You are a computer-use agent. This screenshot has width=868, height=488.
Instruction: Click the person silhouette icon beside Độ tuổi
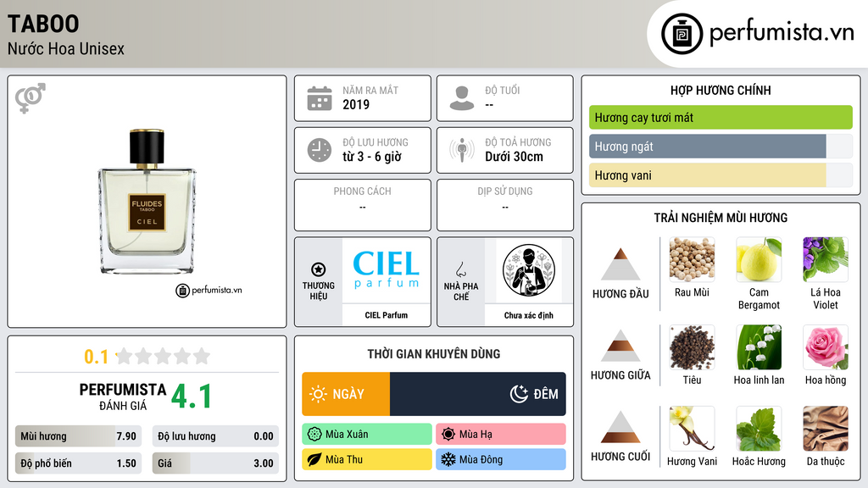pos(462,98)
